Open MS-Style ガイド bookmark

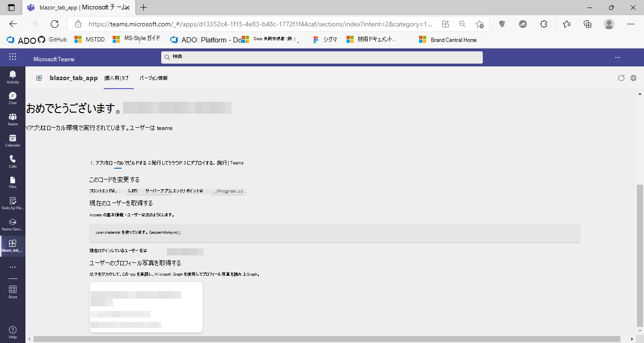[x=137, y=40]
